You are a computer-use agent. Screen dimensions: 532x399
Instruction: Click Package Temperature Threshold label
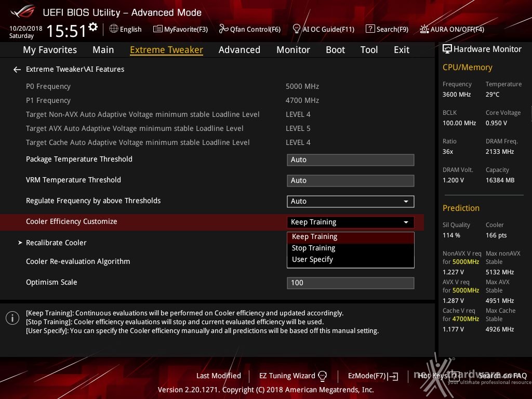(79, 159)
